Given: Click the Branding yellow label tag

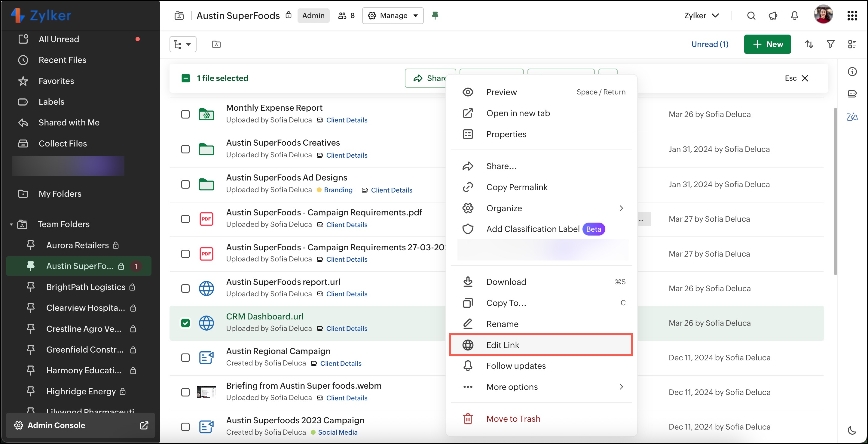Looking at the screenshot, I should click(338, 190).
